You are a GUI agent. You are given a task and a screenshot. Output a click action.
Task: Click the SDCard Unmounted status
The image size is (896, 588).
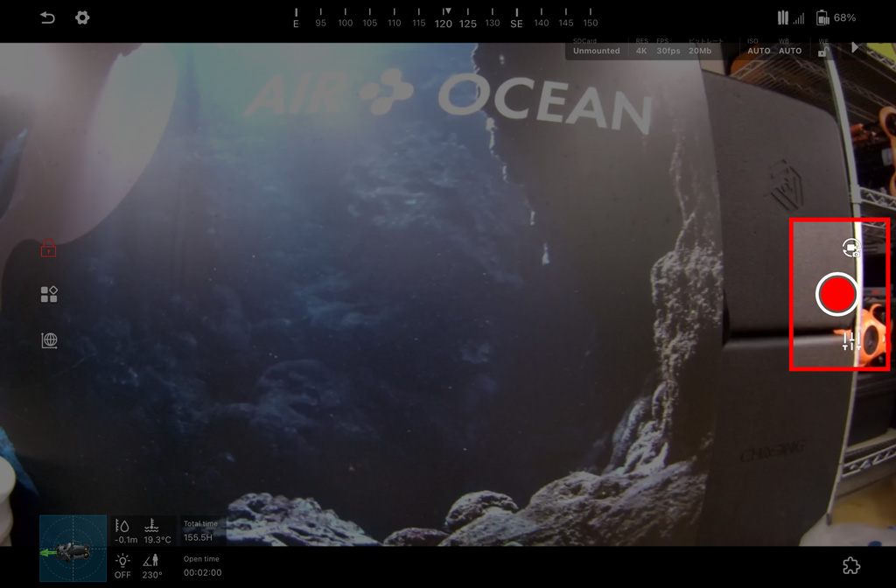(596, 47)
